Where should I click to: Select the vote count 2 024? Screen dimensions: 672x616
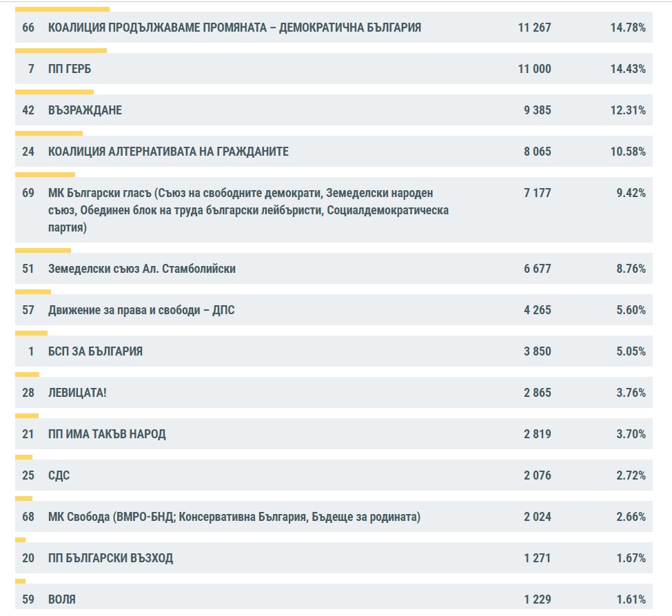pyautogui.click(x=538, y=517)
